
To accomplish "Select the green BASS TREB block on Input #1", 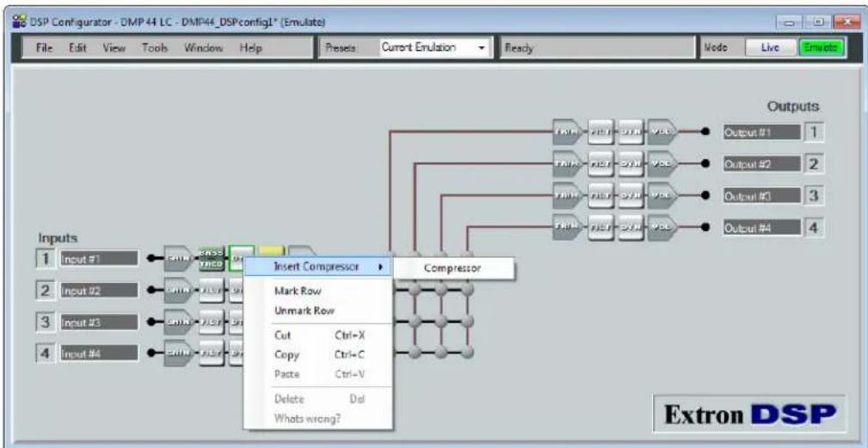I will tap(212, 258).
